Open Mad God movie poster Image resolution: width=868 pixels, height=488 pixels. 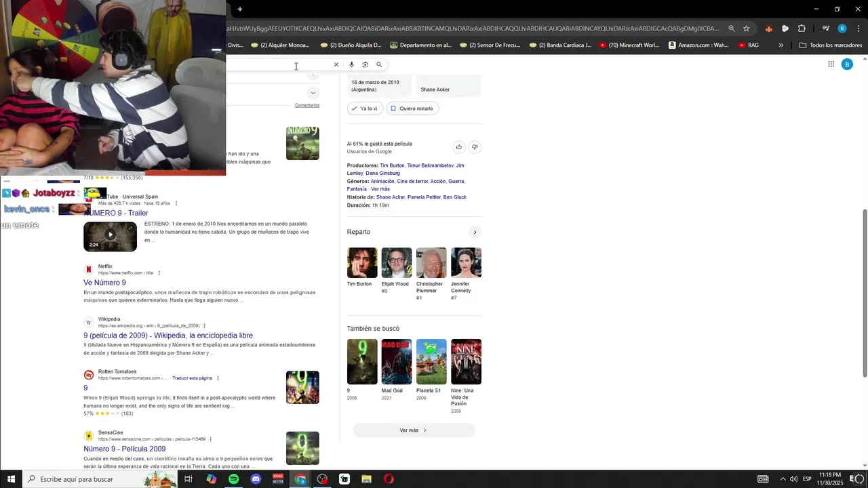pos(397,362)
